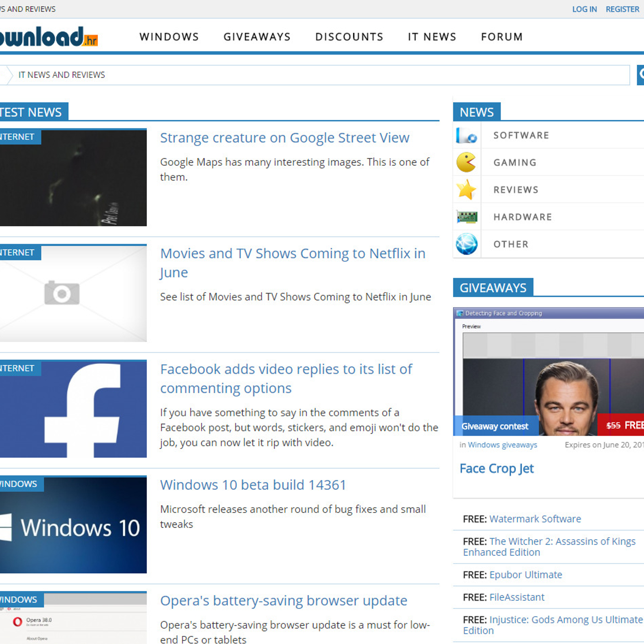Click the Giveaways sidebar section header

pyautogui.click(x=493, y=288)
